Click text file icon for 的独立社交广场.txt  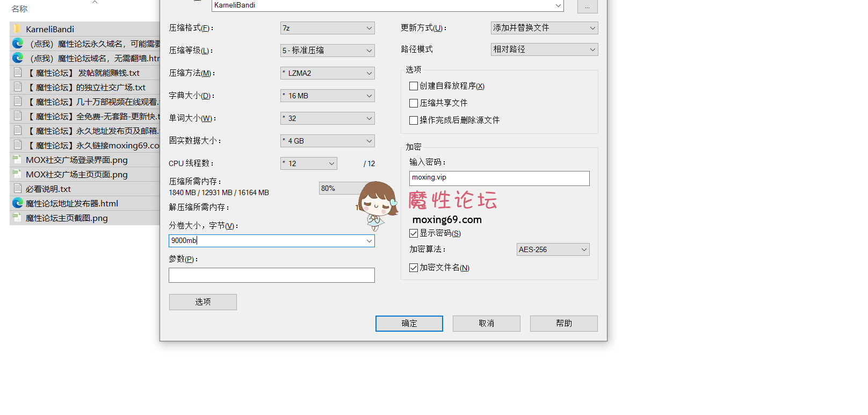[18, 87]
